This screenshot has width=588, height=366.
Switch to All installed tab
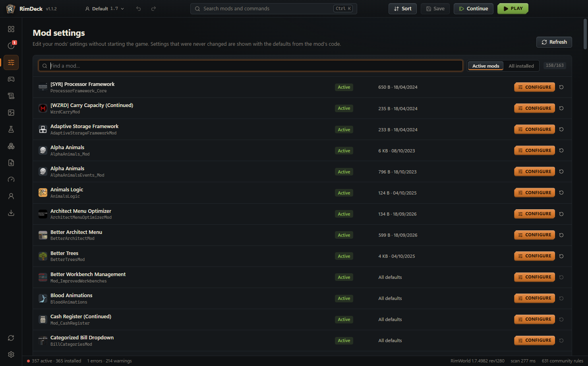point(521,66)
